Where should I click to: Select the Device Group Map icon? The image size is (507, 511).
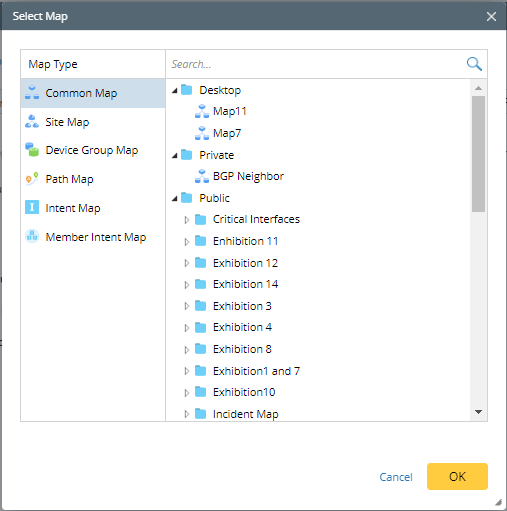(x=32, y=150)
